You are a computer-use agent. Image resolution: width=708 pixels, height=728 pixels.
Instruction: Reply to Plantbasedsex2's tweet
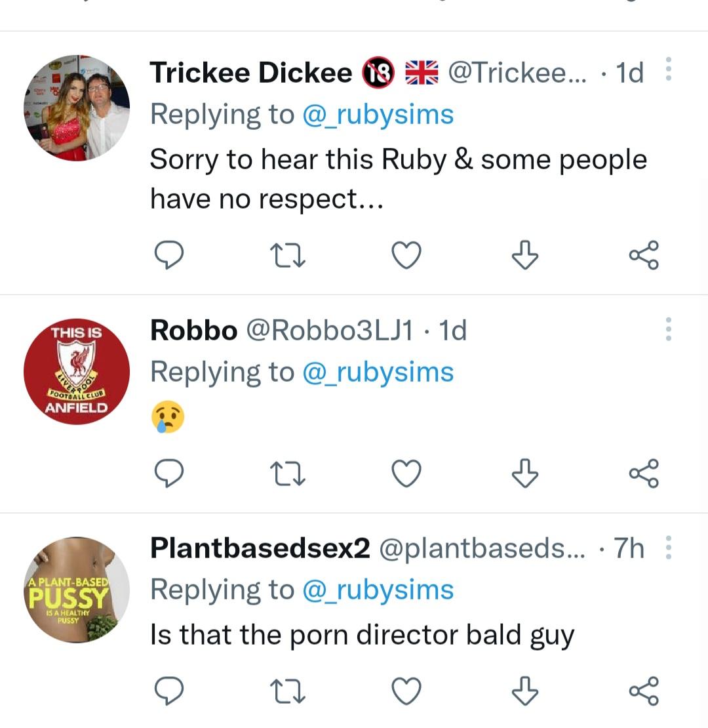(168, 691)
